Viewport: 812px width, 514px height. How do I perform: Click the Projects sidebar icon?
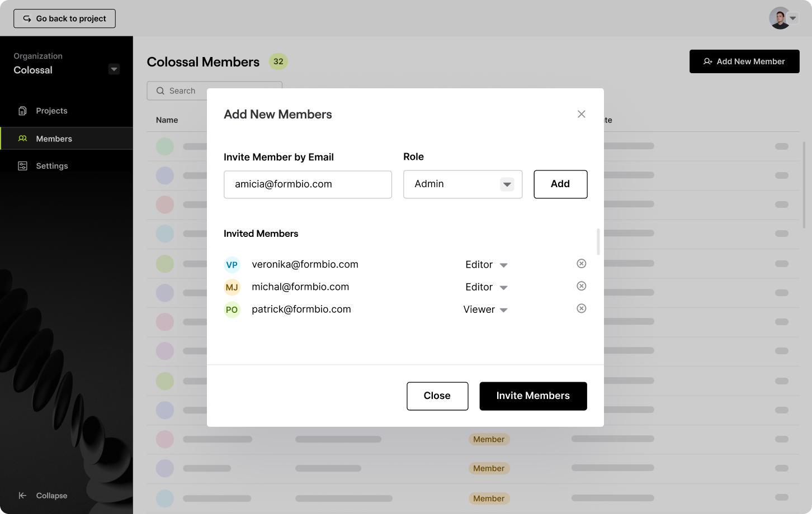22,111
